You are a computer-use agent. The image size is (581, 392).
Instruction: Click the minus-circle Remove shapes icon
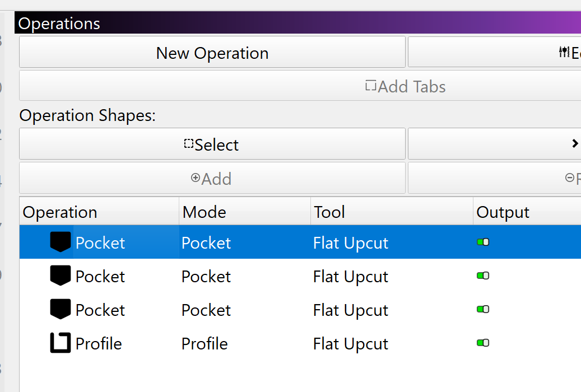click(x=570, y=178)
